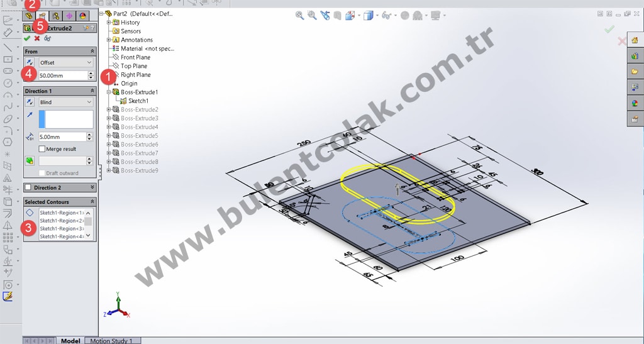Select the Line sketch tool
644x344 pixels.
coord(8,48)
